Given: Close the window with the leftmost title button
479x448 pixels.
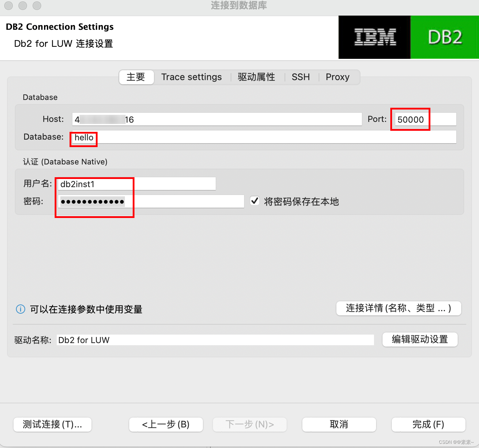Looking at the screenshot, I should point(9,5).
